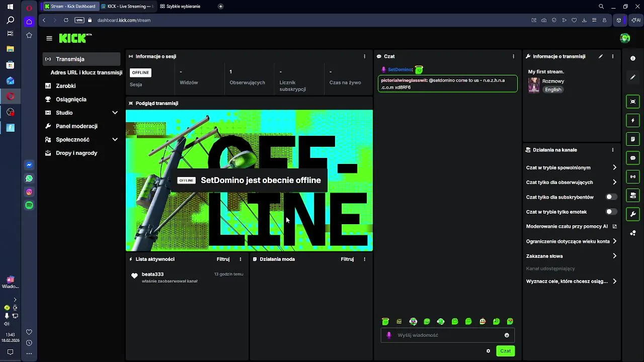The height and width of the screenshot is (362, 644).
Task: Edit stream information with pencil icon
Action: pyautogui.click(x=601, y=56)
